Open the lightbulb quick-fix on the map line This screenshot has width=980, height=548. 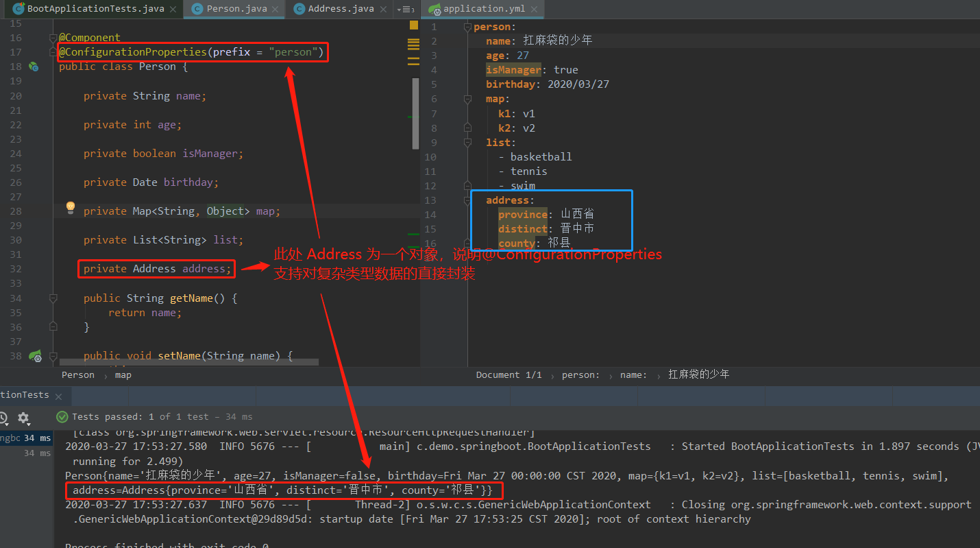point(70,208)
